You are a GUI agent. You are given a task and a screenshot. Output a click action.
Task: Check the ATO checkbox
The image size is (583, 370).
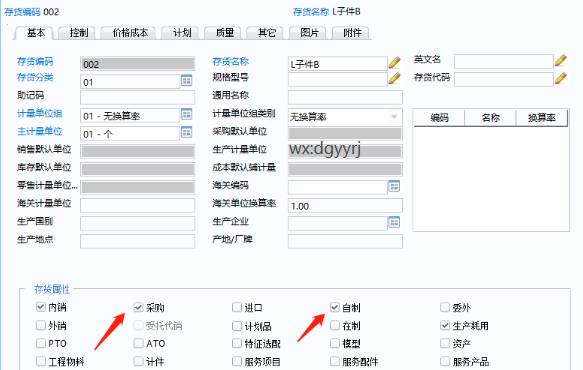138,343
